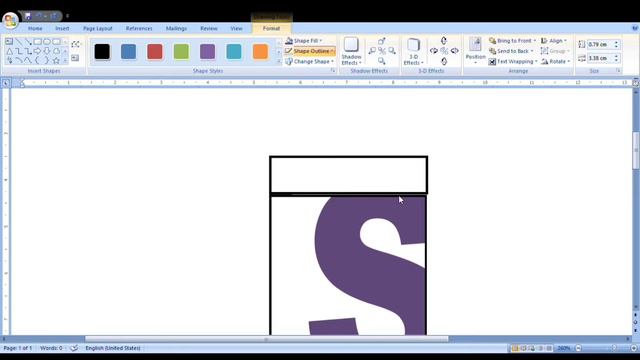Switch to the Review tab
Image resolution: width=640 pixels, height=360 pixels.
click(209, 29)
